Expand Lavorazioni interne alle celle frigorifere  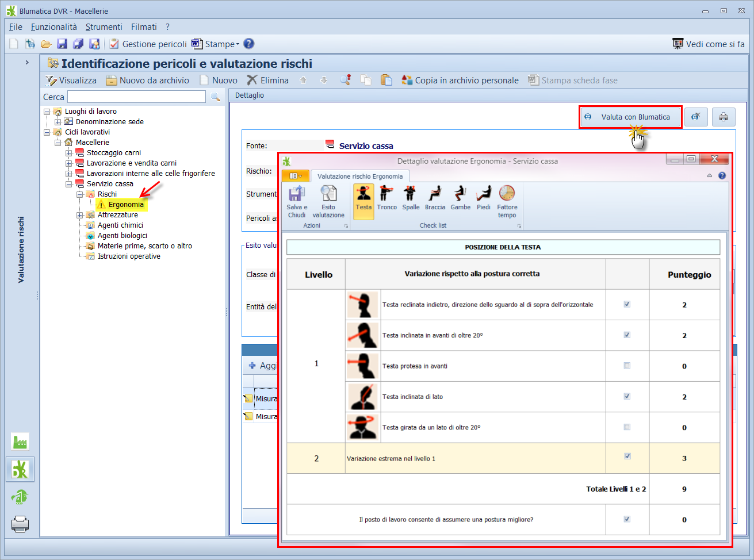click(x=68, y=174)
